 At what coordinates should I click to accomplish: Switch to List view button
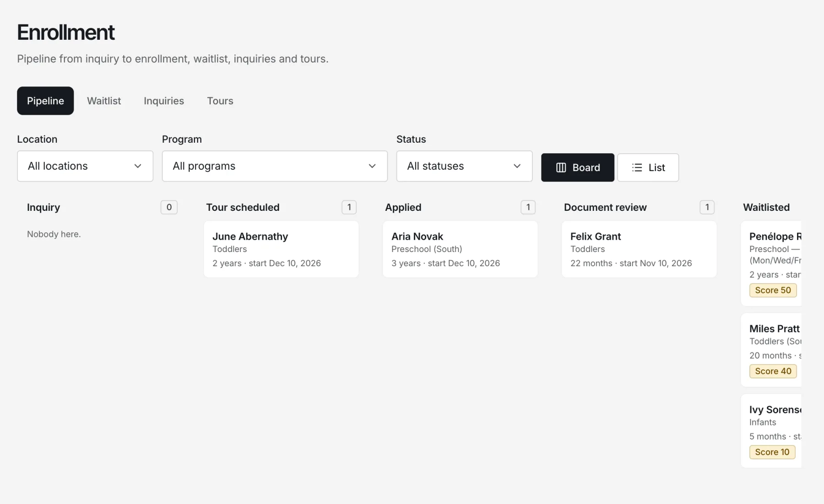(648, 167)
